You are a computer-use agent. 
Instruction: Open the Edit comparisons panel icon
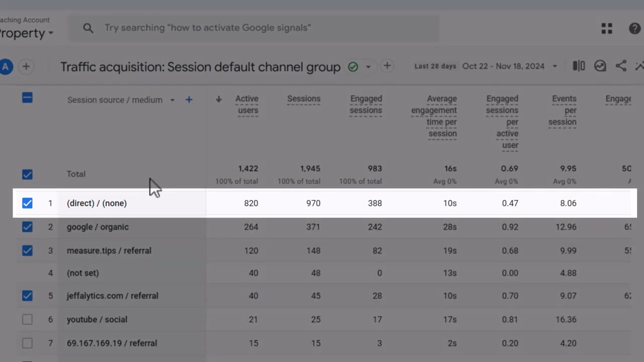579,66
